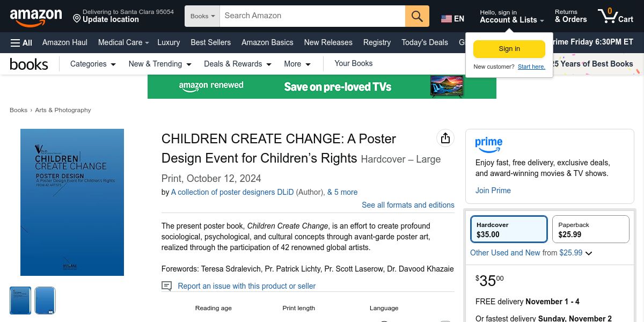Open the All hamburger menu
This screenshot has height=322, width=644.
tap(21, 42)
